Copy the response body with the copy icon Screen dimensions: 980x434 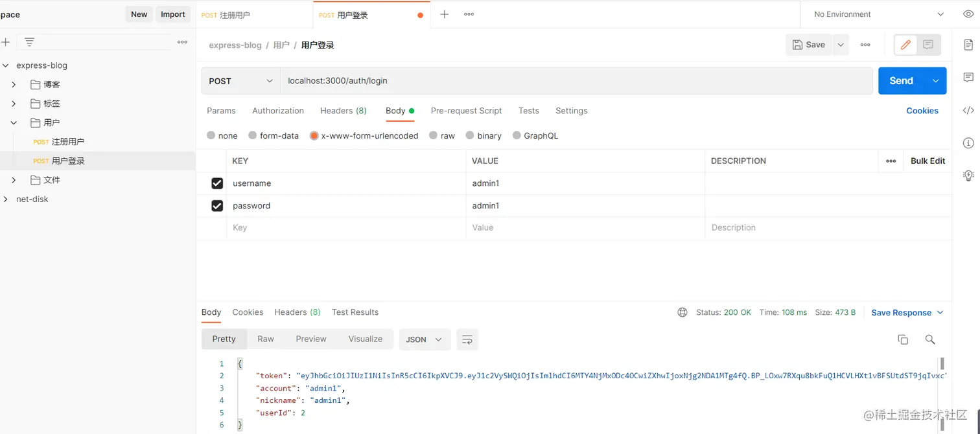coord(903,339)
